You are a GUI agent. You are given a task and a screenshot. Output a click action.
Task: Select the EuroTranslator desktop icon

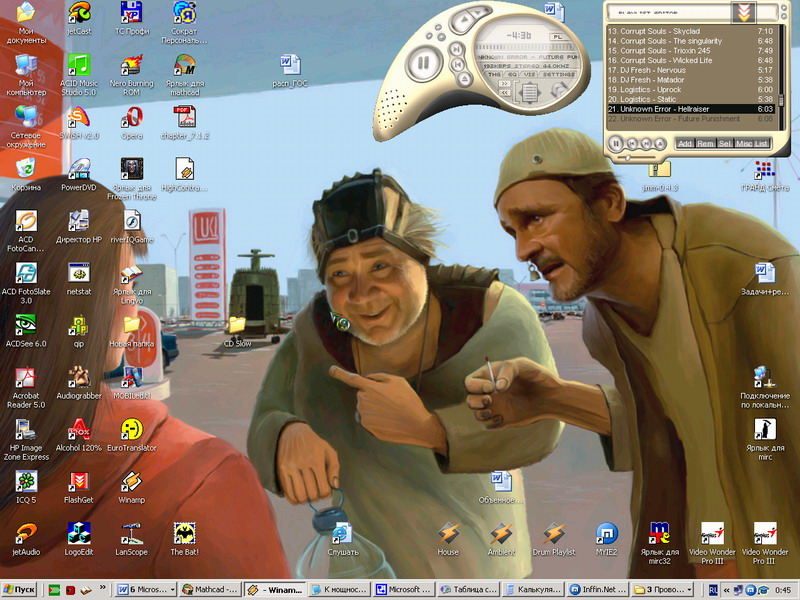point(132,435)
